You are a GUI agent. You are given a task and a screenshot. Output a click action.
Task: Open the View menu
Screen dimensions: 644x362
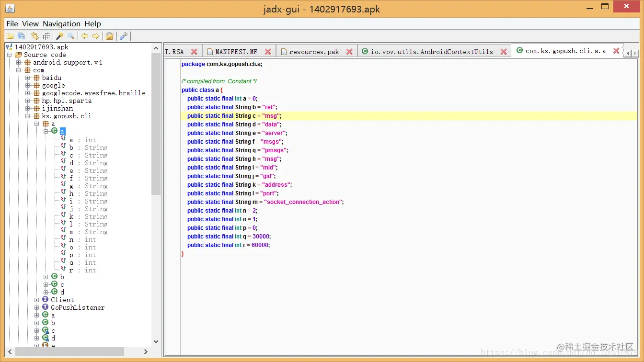pos(30,23)
